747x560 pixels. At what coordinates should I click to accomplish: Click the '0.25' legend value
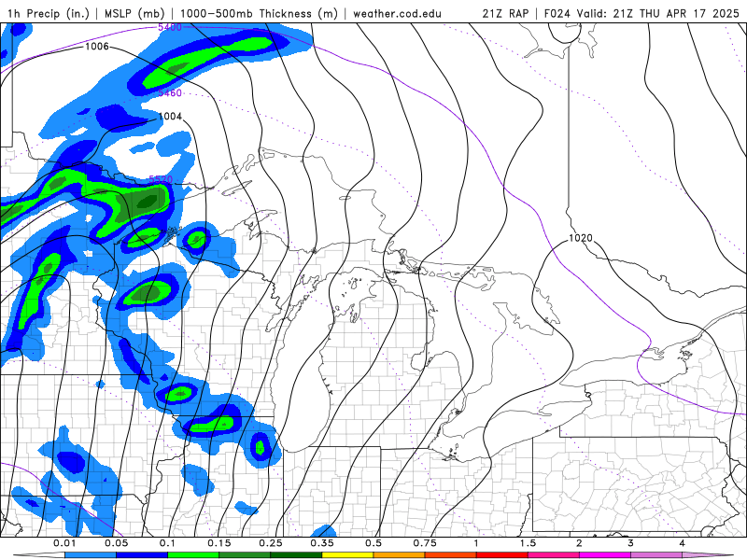271,543
